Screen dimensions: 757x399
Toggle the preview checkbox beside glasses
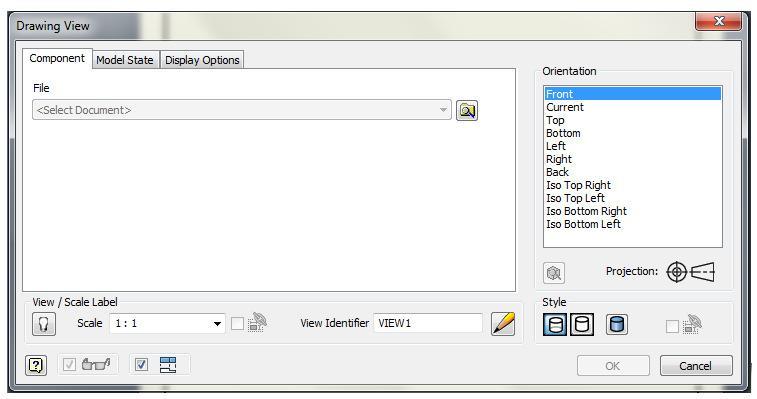point(70,364)
